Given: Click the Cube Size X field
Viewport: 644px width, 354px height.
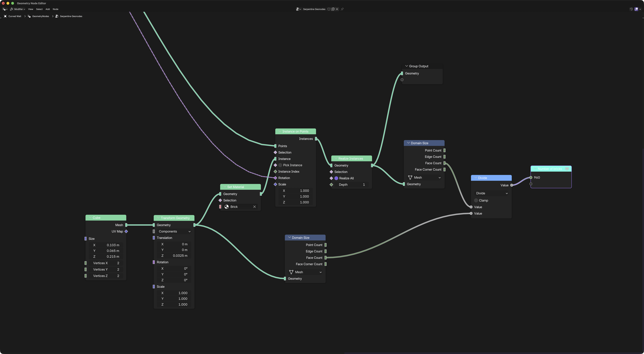Looking at the screenshot, I should tap(106, 245).
